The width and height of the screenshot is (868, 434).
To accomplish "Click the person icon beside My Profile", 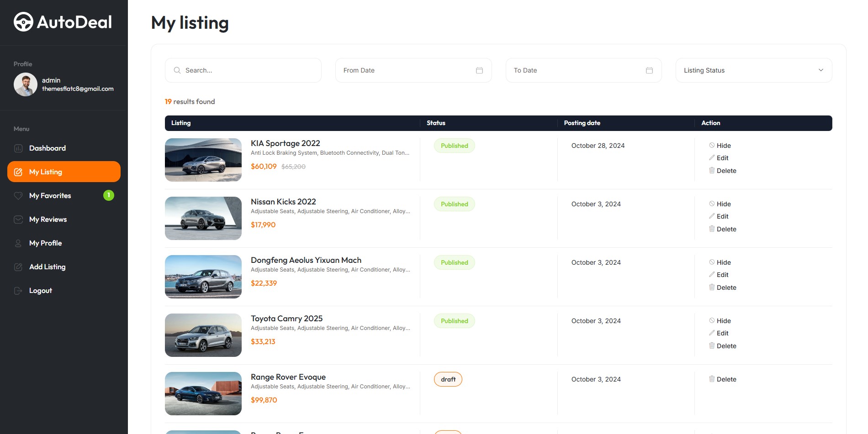I will (18, 243).
